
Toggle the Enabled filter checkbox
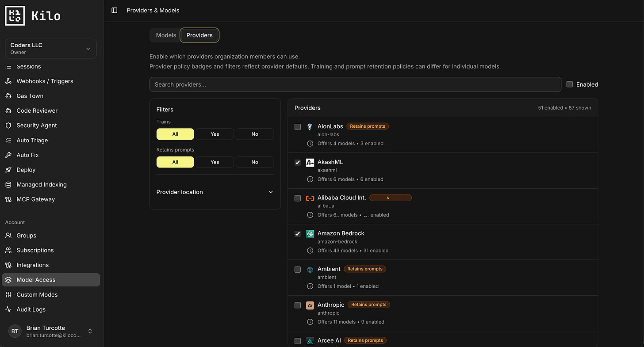tap(570, 84)
